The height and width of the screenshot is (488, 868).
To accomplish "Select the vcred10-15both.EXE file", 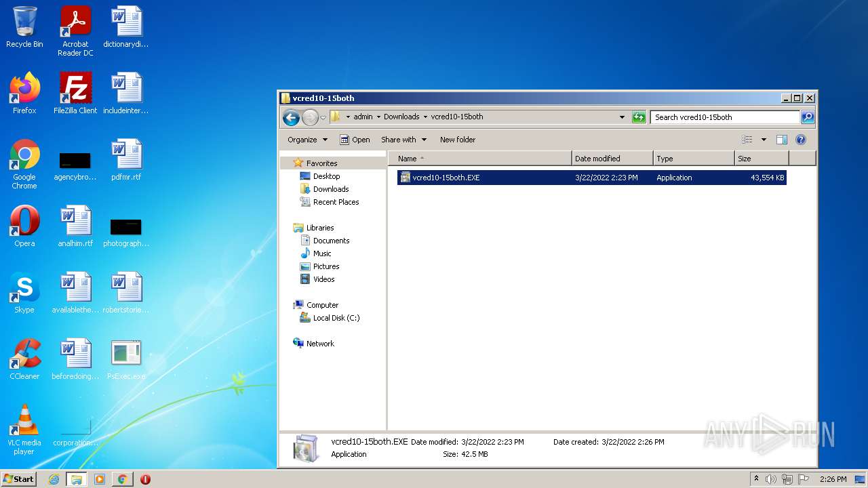I will click(446, 178).
